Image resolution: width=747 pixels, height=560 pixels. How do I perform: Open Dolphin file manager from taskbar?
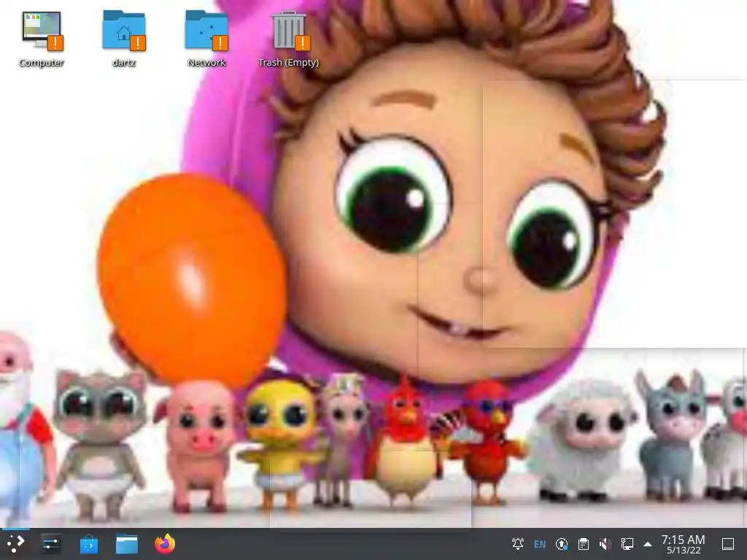pyautogui.click(x=127, y=544)
